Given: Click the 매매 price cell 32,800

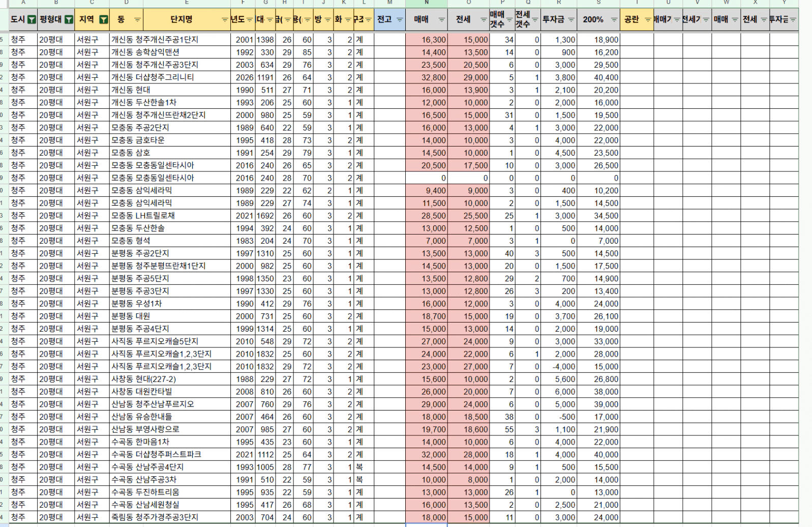Looking at the screenshot, I should click(x=427, y=77).
